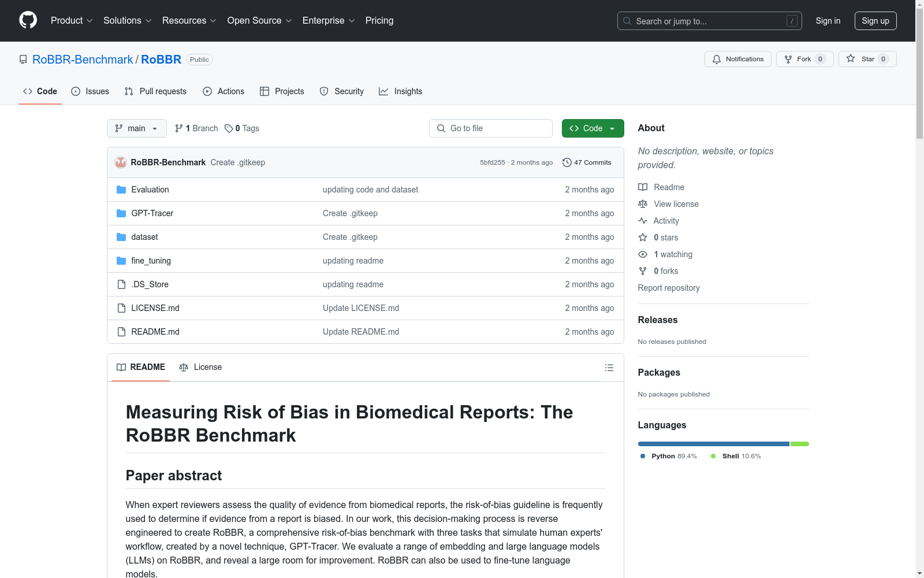
Task: Open the Evaluation 'updating code and dataset' commit message
Action: tap(370, 190)
